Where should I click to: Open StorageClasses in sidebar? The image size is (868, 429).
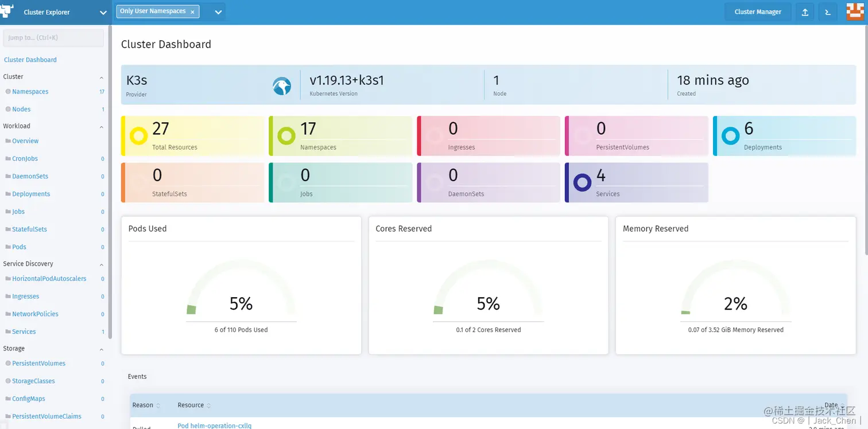click(x=33, y=381)
